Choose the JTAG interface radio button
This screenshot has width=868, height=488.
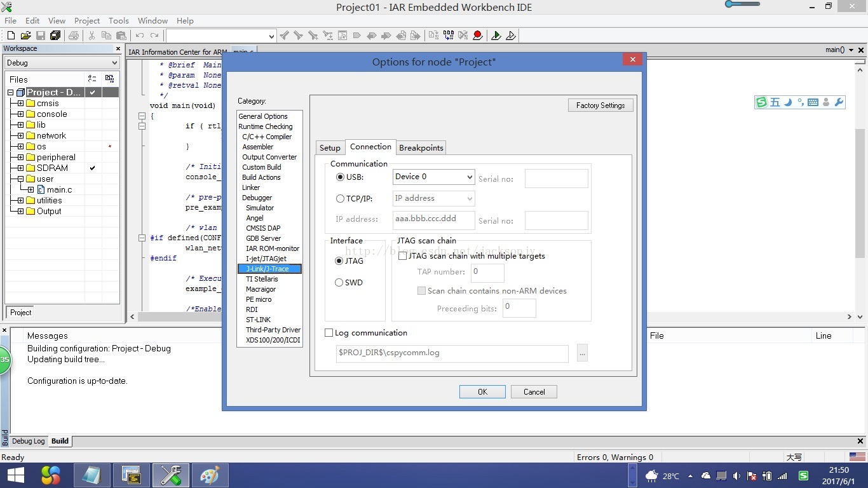339,261
